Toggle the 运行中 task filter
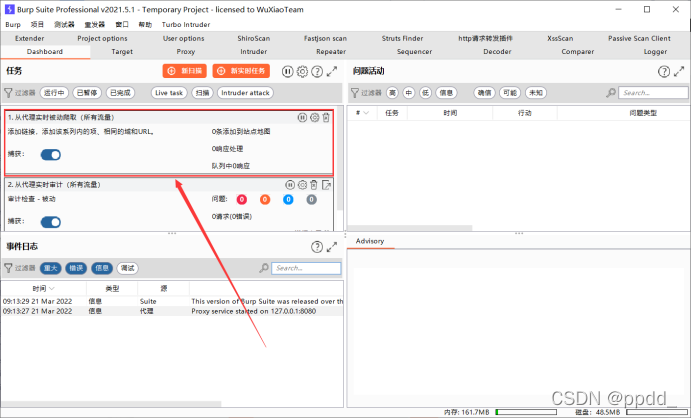This screenshot has height=418, width=692. (x=54, y=93)
